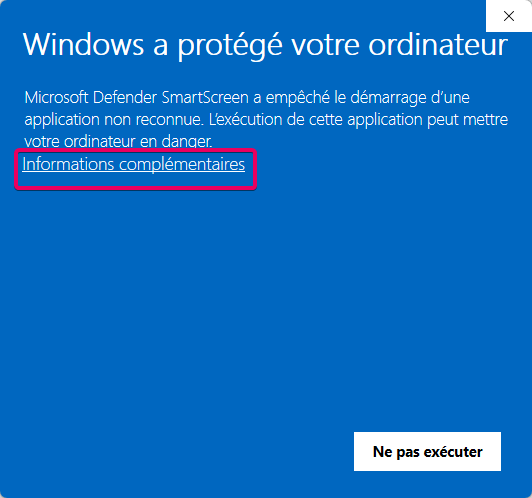Image resolution: width=532 pixels, height=498 pixels.
Task: Click the line ending with en danger
Action: click(118, 141)
